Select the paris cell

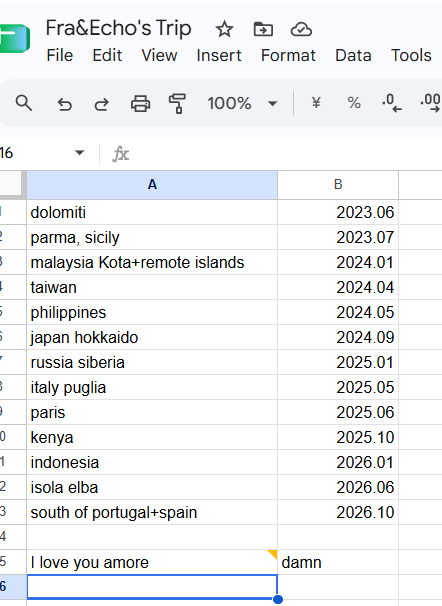pos(152,412)
